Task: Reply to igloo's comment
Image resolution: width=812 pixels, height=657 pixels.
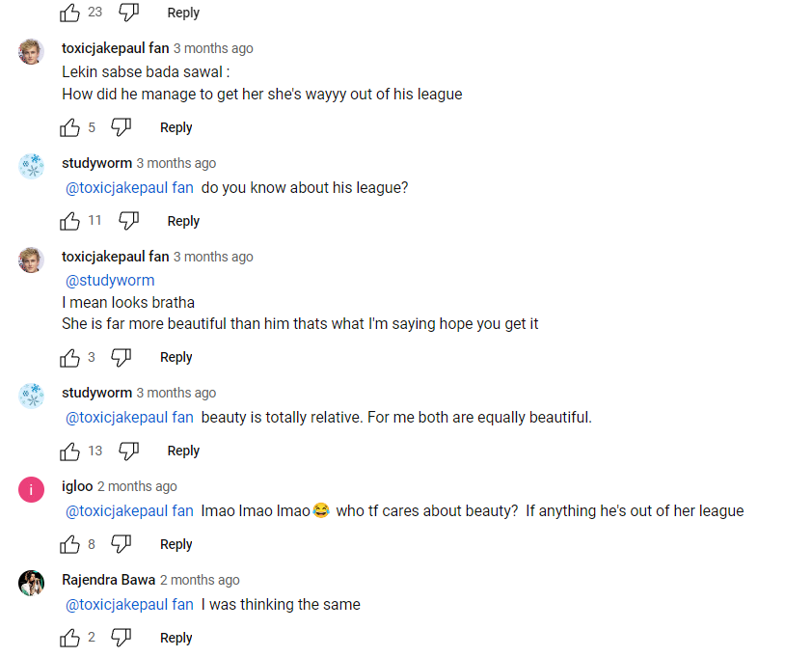Action: (x=176, y=544)
